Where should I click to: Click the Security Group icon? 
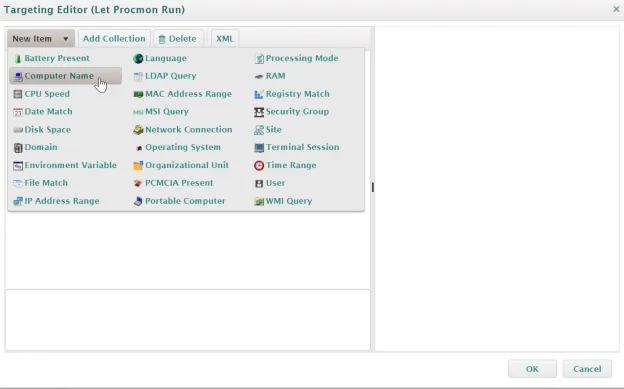pyautogui.click(x=259, y=112)
